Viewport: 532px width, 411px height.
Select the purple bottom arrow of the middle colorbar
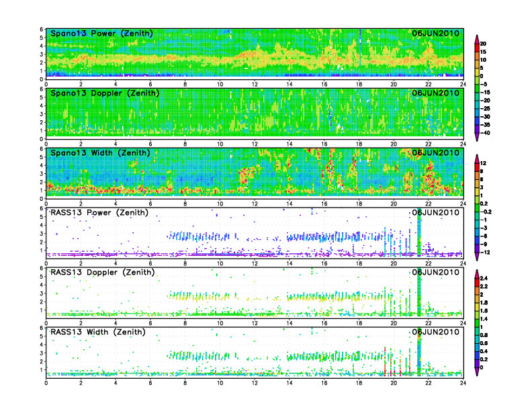click(x=477, y=257)
